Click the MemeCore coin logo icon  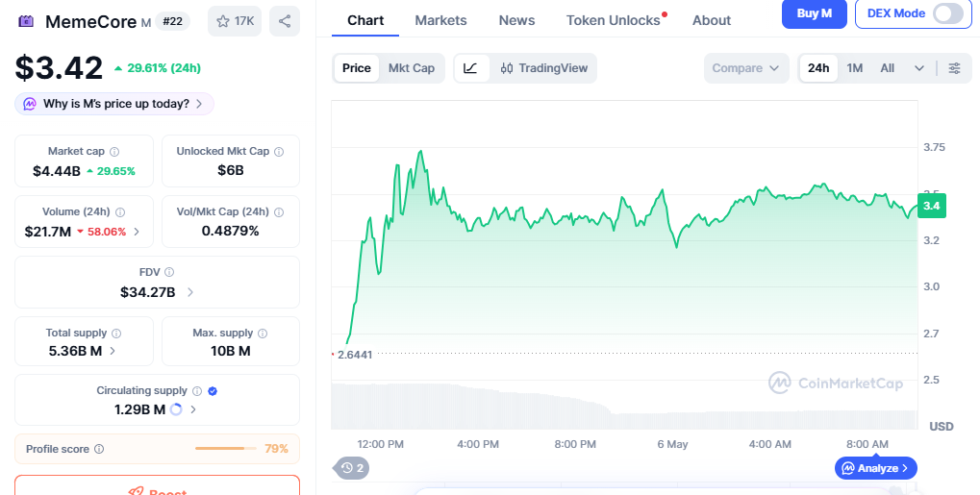click(x=26, y=21)
